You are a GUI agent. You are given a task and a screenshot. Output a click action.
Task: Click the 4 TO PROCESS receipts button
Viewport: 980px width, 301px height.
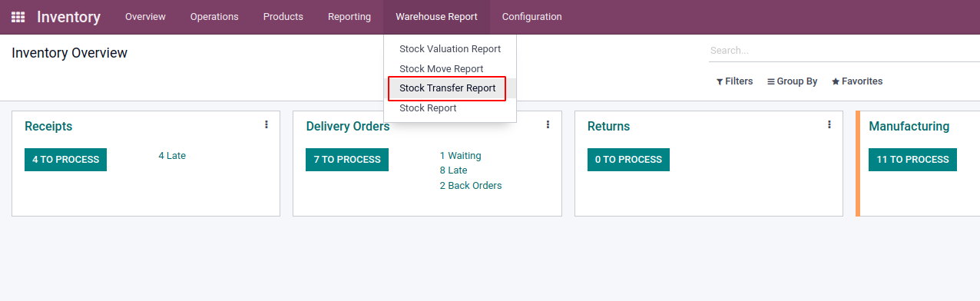click(x=66, y=160)
